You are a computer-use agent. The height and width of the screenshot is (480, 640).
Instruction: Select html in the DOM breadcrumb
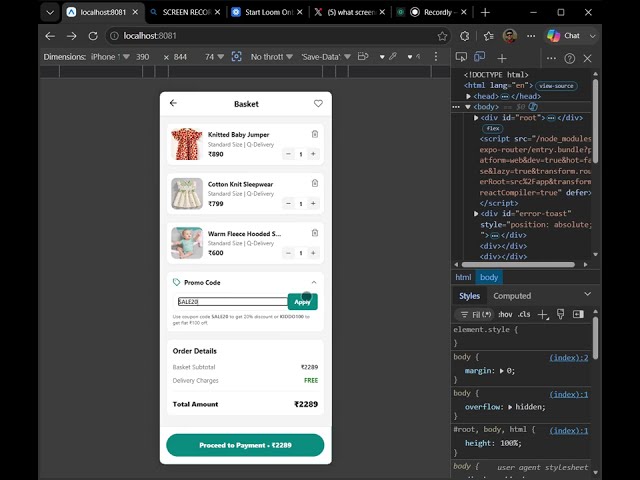pyautogui.click(x=463, y=277)
